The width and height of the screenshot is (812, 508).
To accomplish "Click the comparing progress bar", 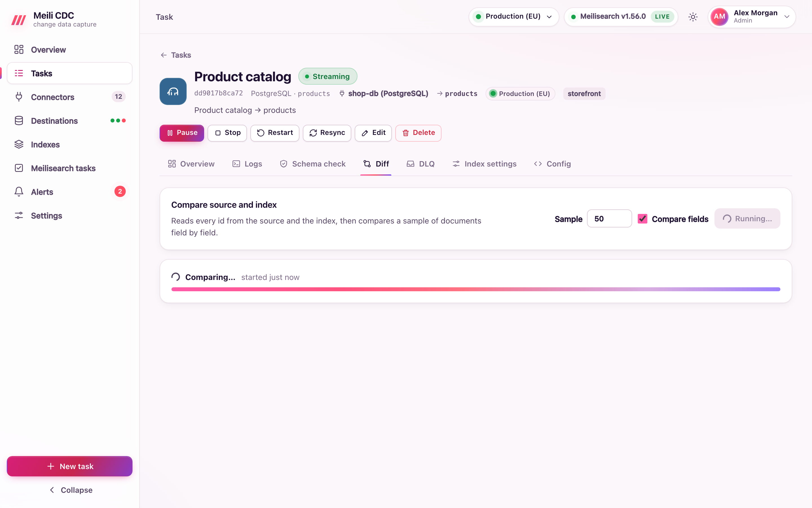I will pos(475,289).
